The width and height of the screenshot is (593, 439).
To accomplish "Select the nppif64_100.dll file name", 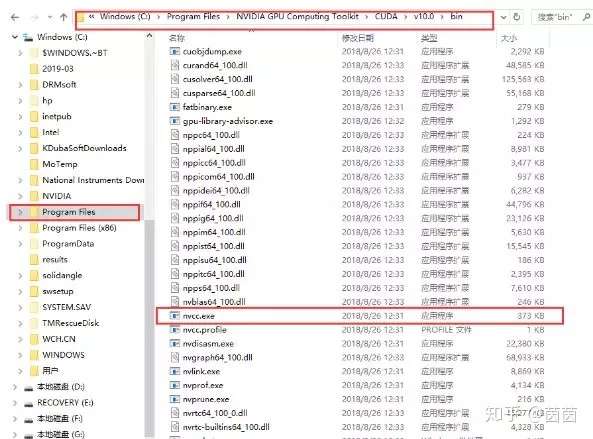I will (x=211, y=205).
